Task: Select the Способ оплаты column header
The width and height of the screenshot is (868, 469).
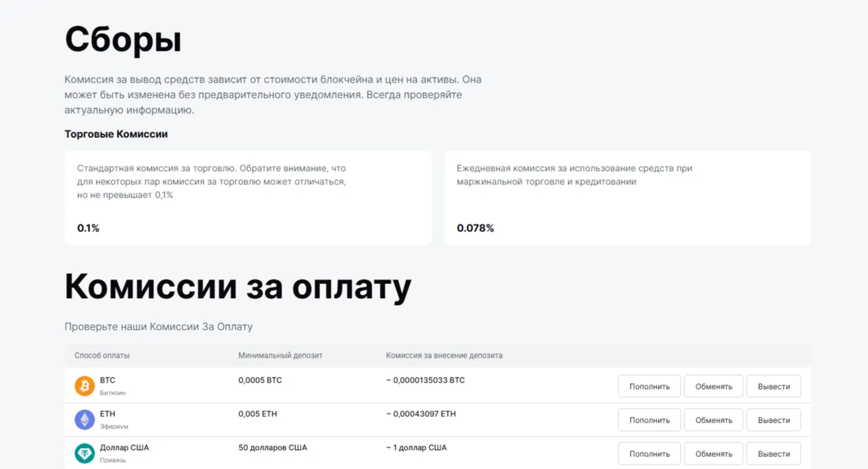Action: click(x=102, y=355)
